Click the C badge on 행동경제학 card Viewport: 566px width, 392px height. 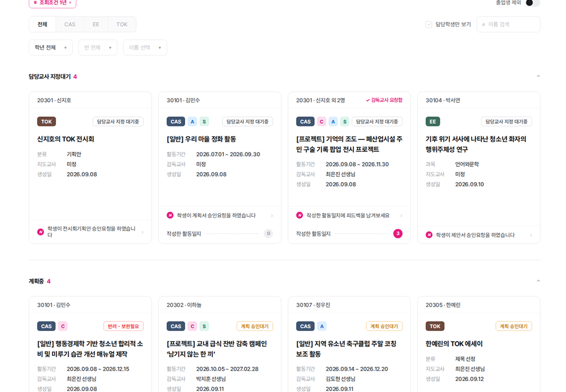[63, 326]
